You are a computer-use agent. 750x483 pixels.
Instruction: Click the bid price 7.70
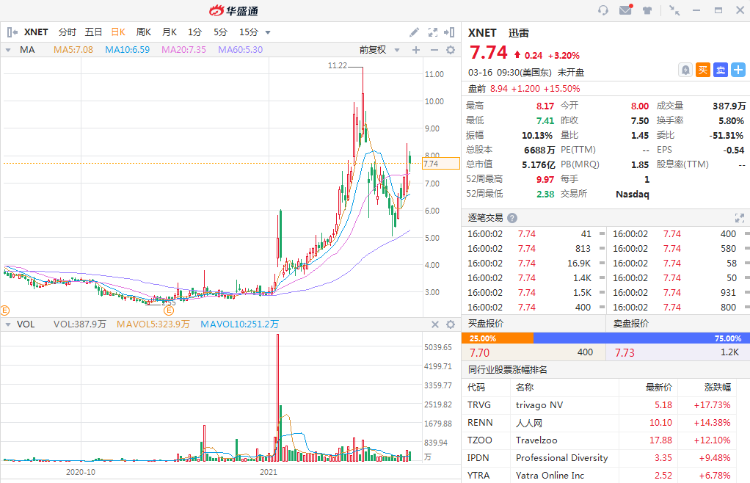(479, 353)
